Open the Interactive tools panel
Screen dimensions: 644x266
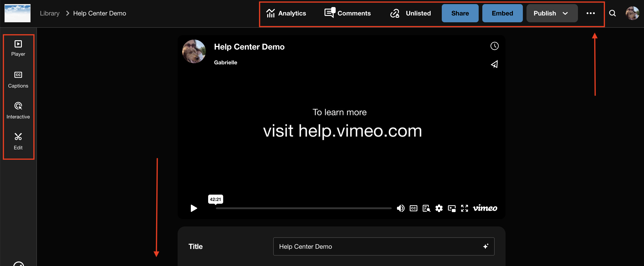coord(18,110)
